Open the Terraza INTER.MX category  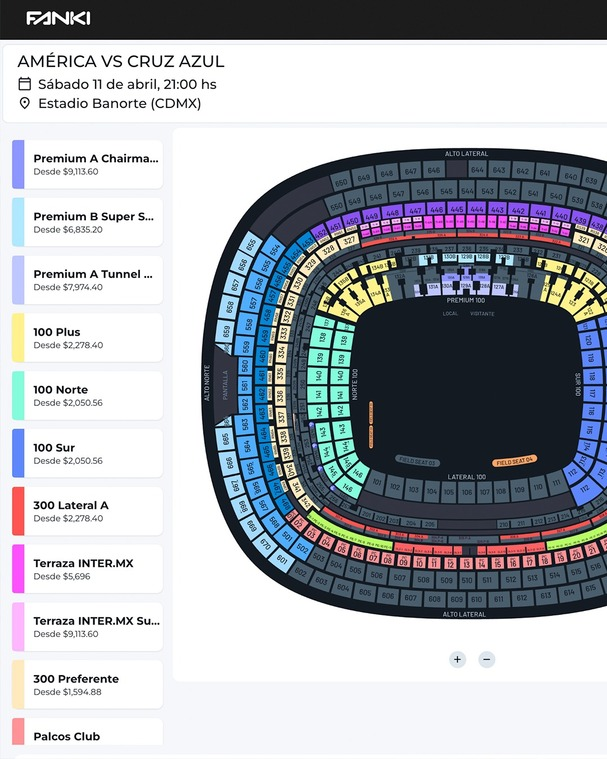coord(95,568)
